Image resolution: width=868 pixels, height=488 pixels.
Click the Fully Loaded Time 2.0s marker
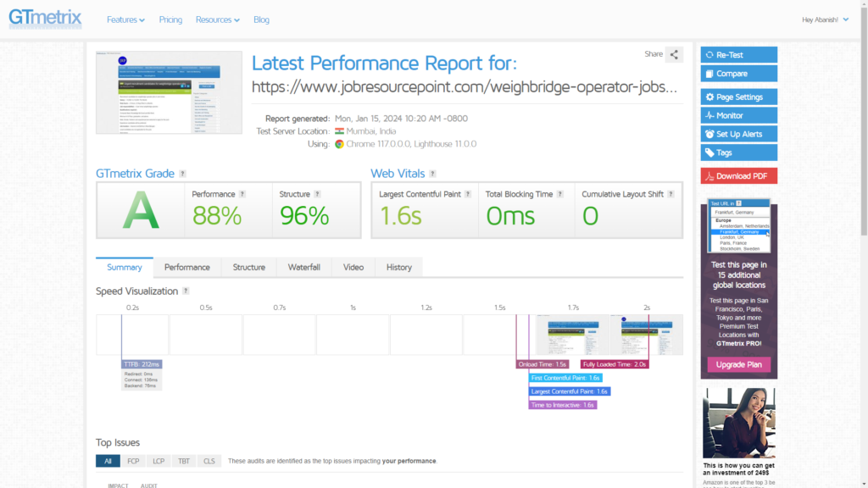pyautogui.click(x=615, y=364)
